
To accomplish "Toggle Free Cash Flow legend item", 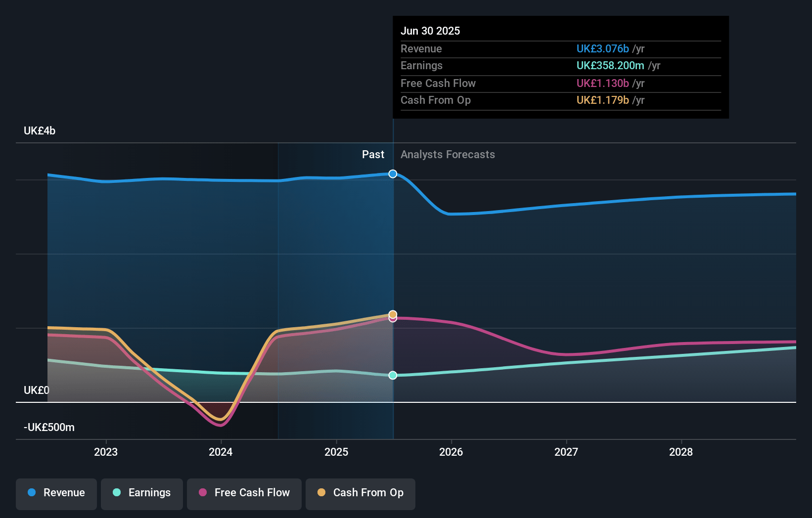I will point(244,493).
